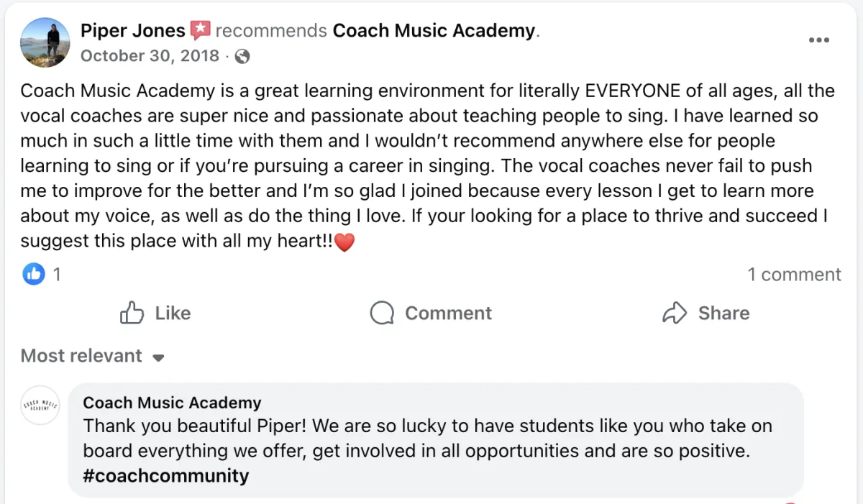Open Piper Jones profile picture

click(x=45, y=42)
